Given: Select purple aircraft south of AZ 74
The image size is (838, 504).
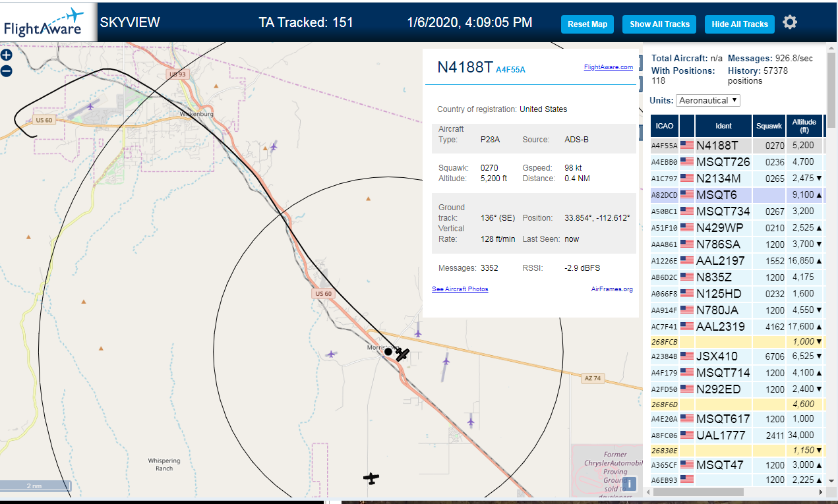Looking at the screenshot, I should pyautogui.click(x=471, y=420).
